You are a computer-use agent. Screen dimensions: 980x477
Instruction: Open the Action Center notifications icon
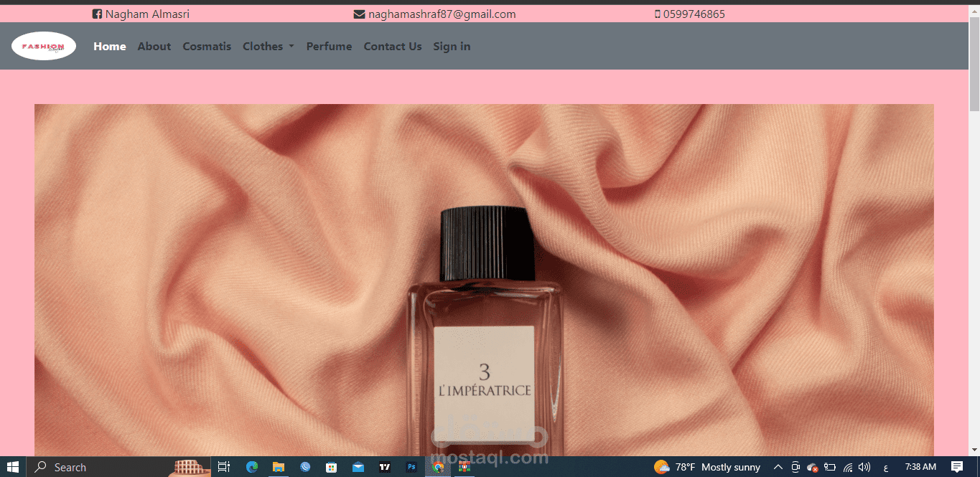click(x=956, y=467)
